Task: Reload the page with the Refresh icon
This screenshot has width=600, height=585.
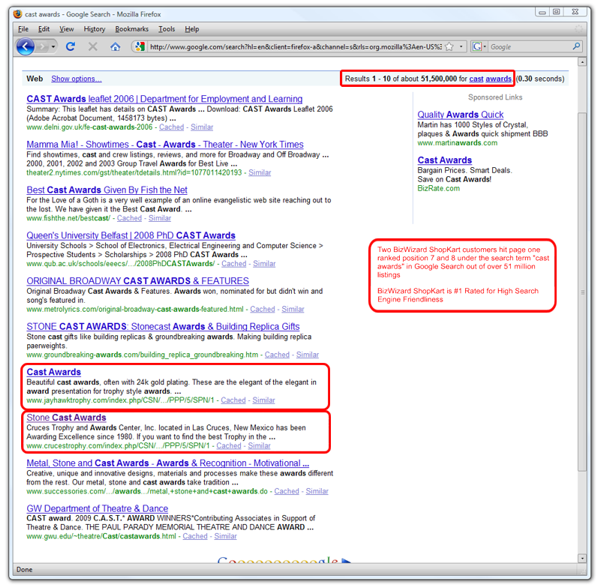Action: pos(70,47)
